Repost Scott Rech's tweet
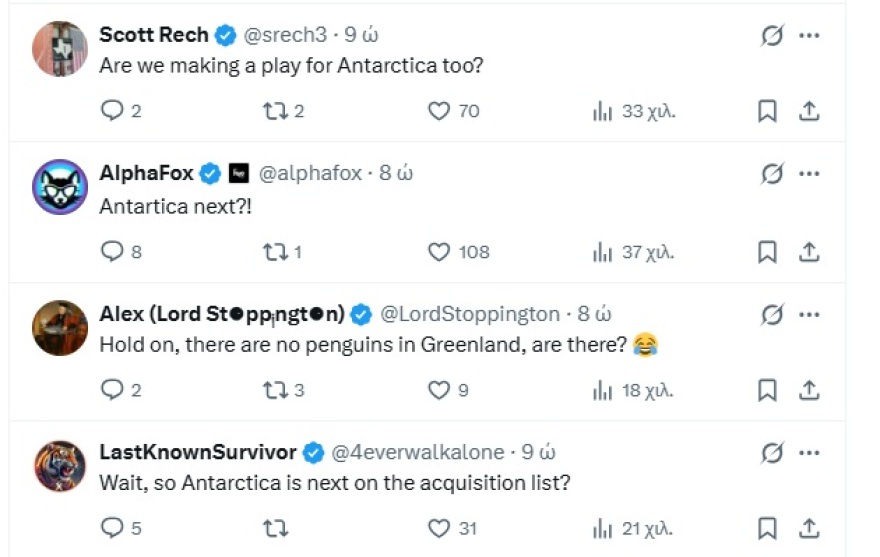Screen dimensions: 880x557 [x=275, y=111]
